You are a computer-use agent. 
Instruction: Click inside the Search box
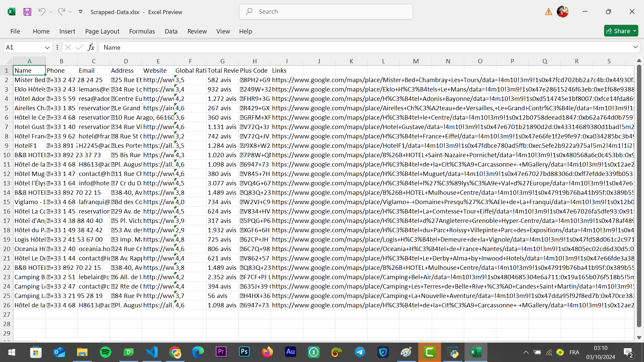coord(326,12)
